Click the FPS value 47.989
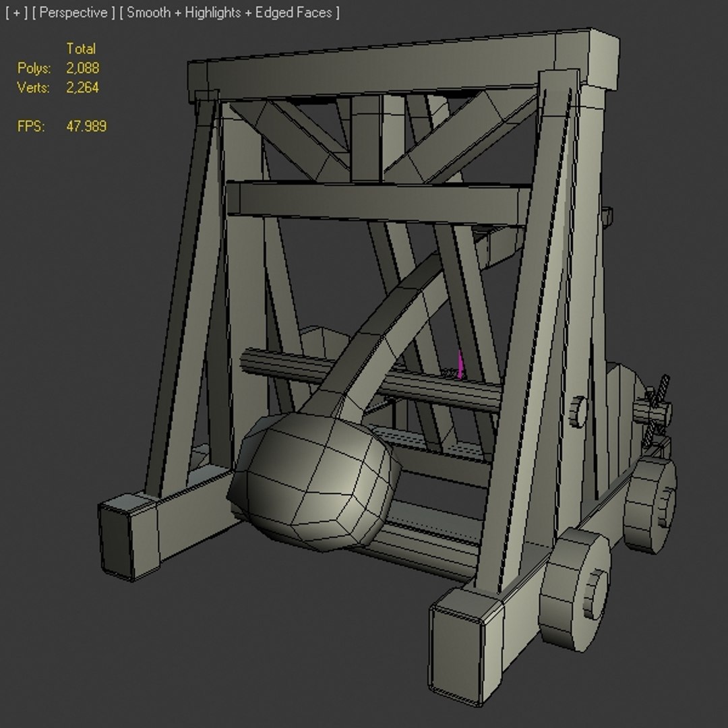 pos(86,126)
